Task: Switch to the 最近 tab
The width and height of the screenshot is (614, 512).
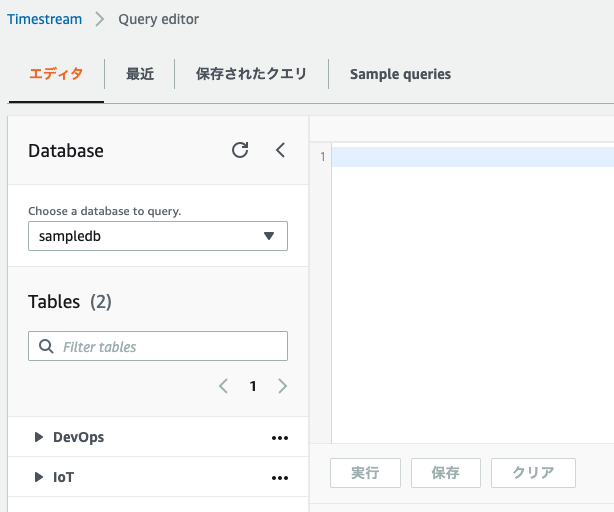Action: pos(140,74)
